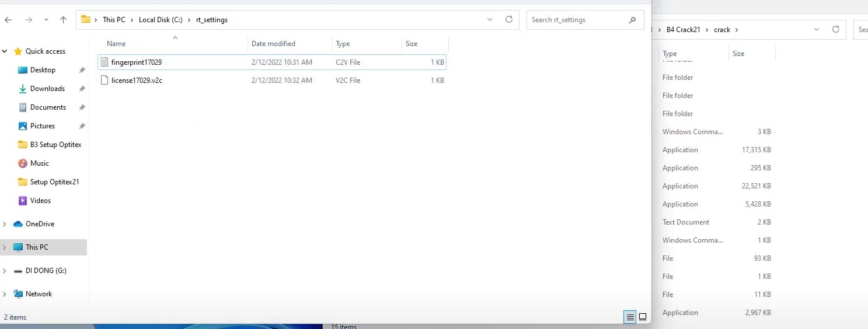
Task: Select the license17029.v2c file
Action: 137,80
